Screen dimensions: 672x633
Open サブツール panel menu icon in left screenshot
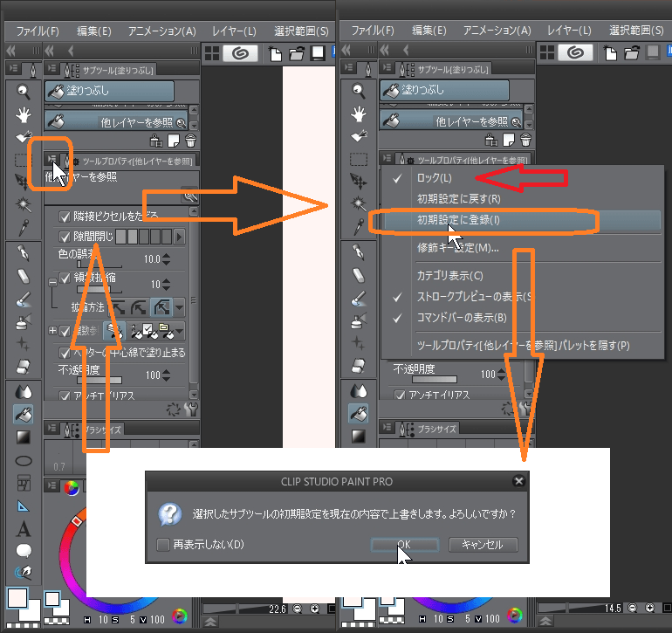pos(51,69)
